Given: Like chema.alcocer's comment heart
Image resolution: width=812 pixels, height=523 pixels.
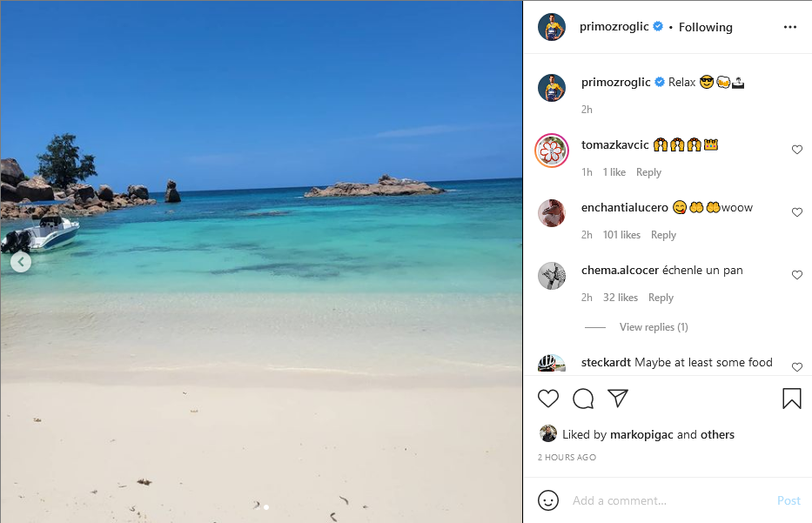Looking at the screenshot, I should coord(797,274).
